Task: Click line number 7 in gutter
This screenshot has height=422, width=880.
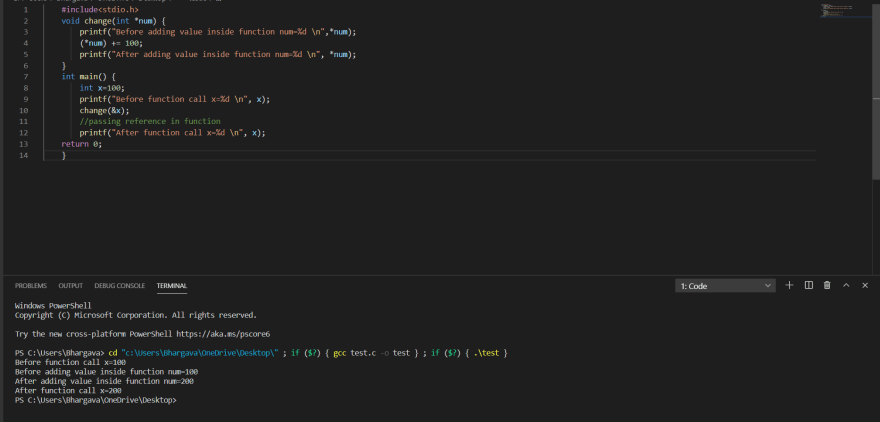Action: tap(26, 76)
